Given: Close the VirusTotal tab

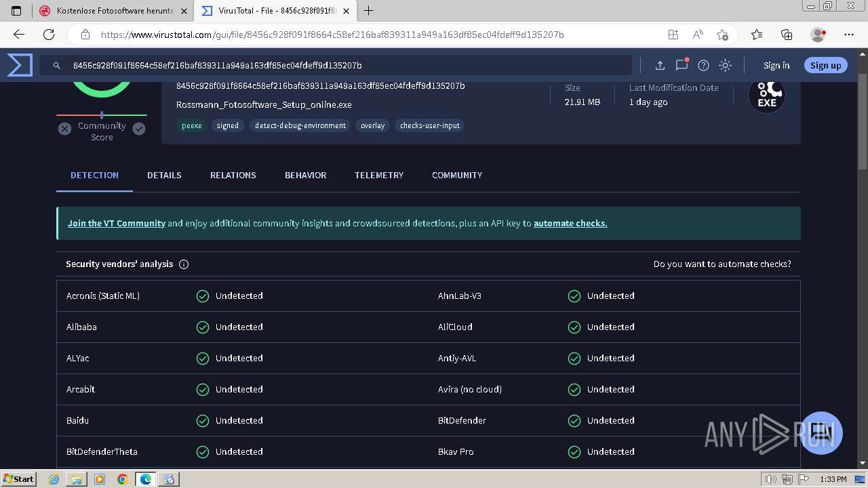Looking at the screenshot, I should [x=346, y=11].
